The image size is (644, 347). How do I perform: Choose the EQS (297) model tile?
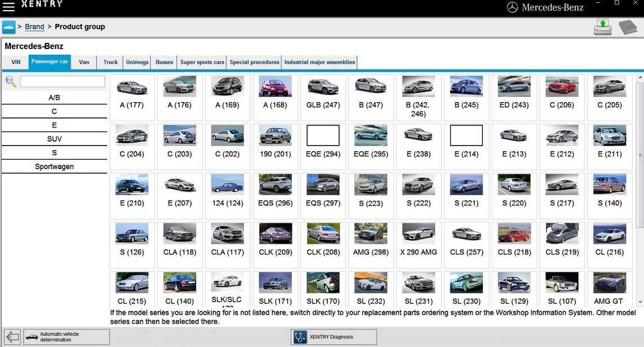(x=323, y=196)
